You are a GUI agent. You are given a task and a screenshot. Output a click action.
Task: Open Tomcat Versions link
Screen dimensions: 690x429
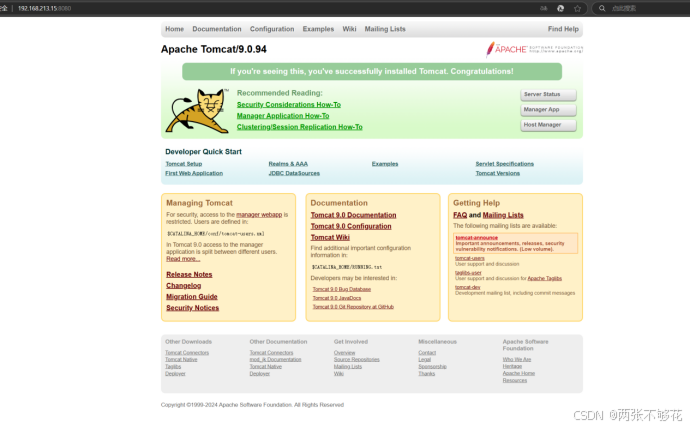click(x=498, y=173)
